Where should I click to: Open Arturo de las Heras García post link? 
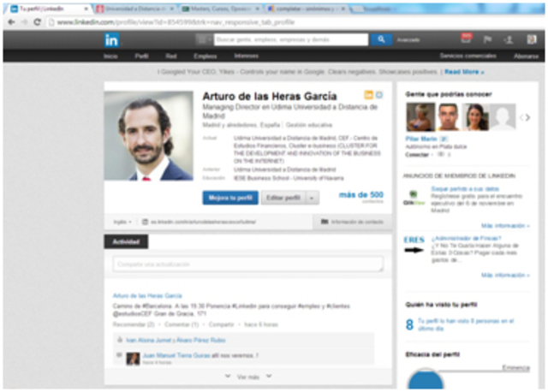[x=147, y=295]
